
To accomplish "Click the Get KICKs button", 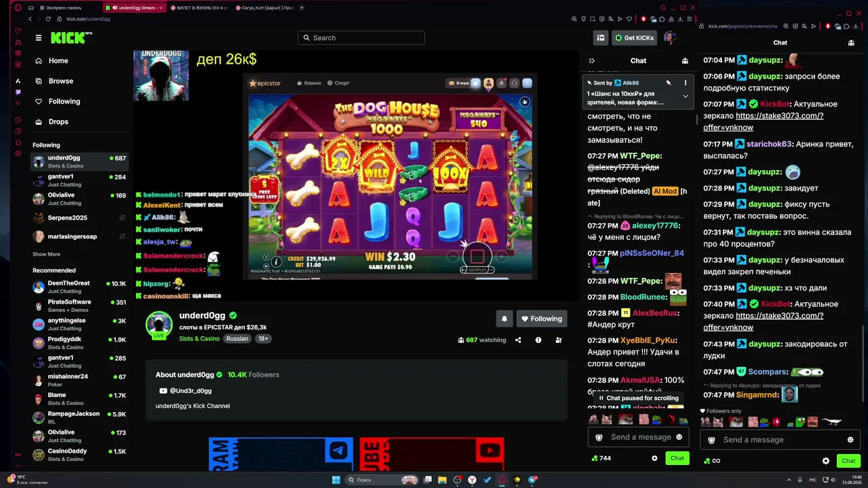I will [634, 38].
